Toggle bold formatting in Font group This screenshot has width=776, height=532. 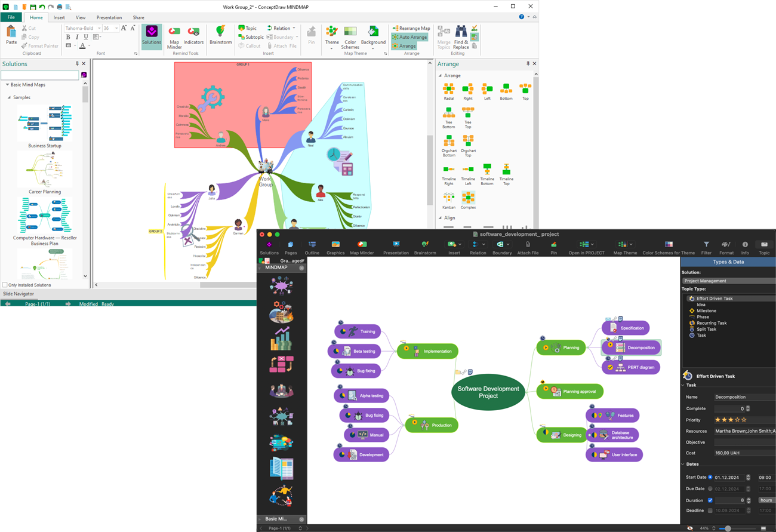pos(68,37)
